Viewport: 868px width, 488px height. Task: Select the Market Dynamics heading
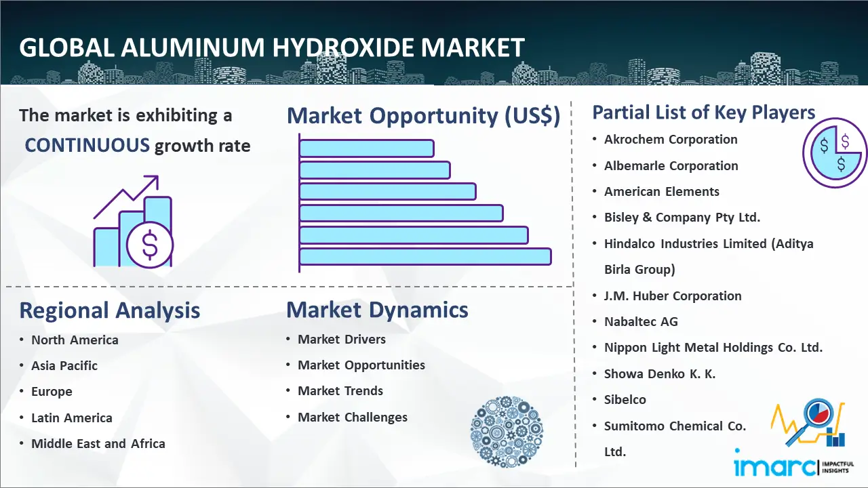(x=377, y=310)
